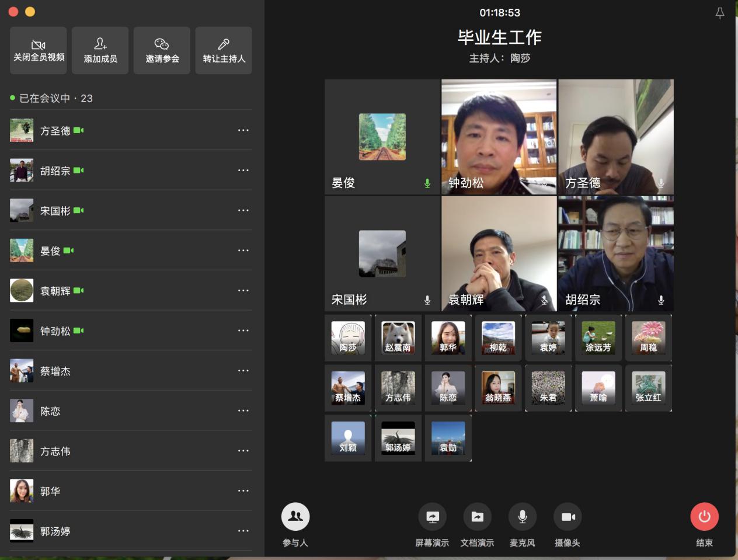Screen dimensions: 738x560
Task: Toggle the 摄像头 camera button
Action: (568, 517)
